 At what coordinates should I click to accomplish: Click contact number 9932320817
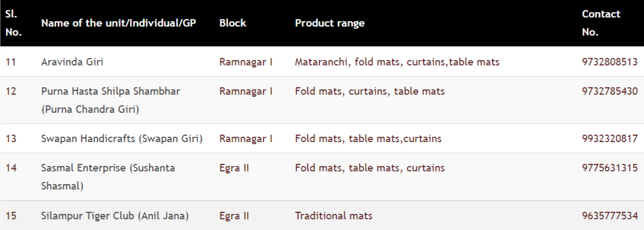[610, 138]
